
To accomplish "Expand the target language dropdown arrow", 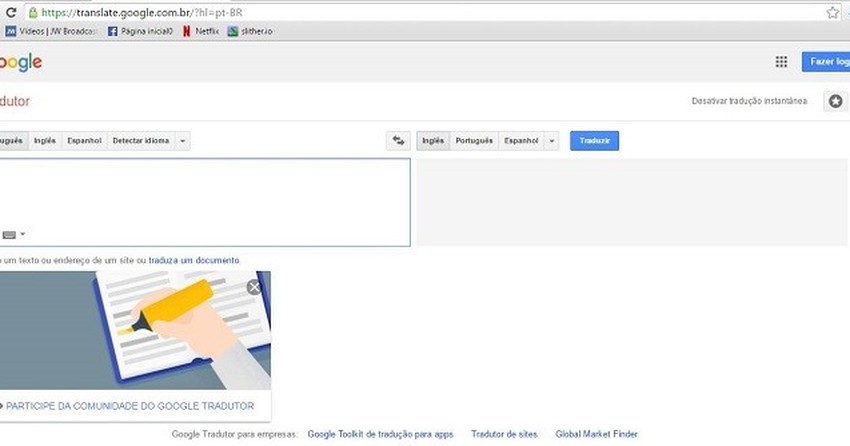I will (x=551, y=141).
